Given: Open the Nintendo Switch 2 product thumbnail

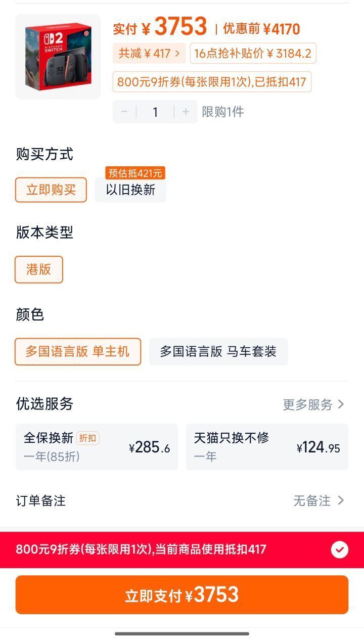Looking at the screenshot, I should pyautogui.click(x=58, y=57).
